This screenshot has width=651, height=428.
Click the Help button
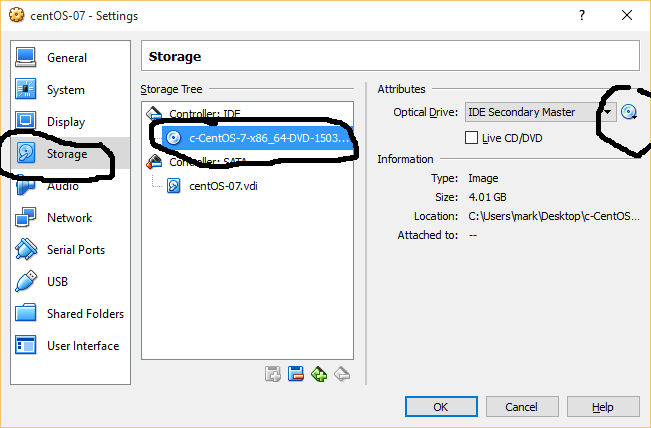coord(603,407)
